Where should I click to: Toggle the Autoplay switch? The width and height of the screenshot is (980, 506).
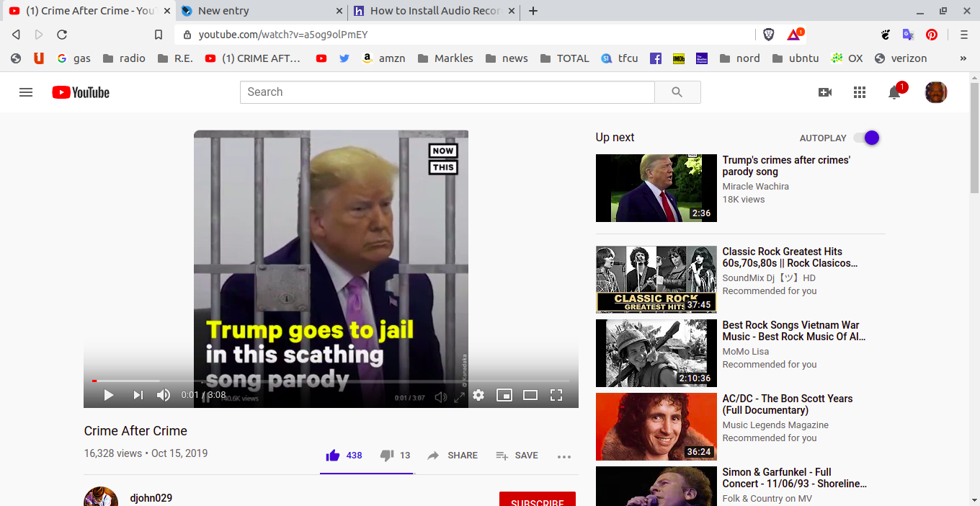[x=866, y=138]
